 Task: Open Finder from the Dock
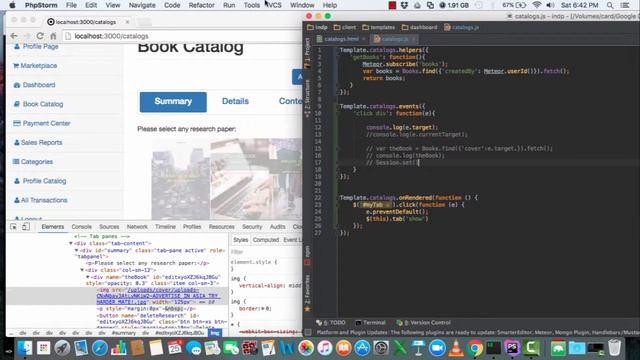(24, 348)
